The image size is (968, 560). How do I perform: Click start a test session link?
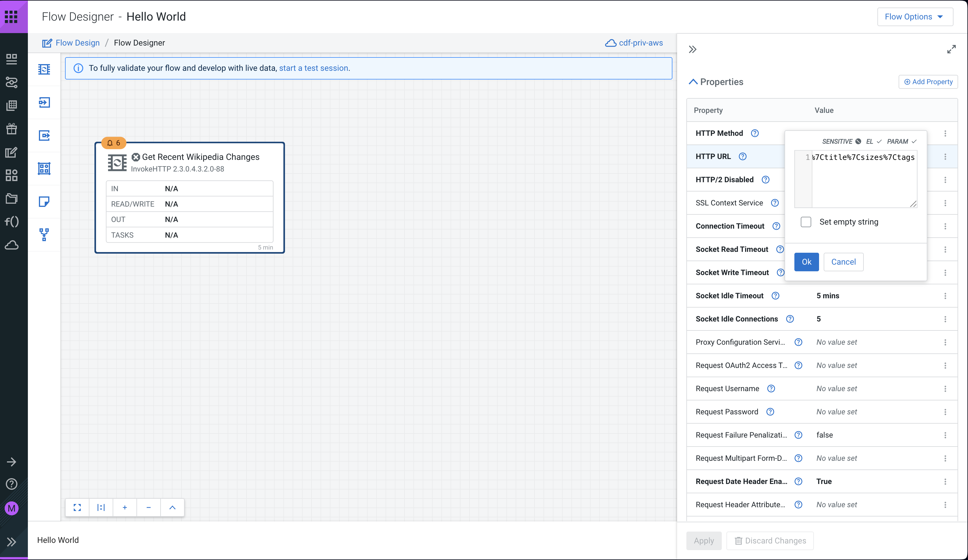pyautogui.click(x=314, y=68)
